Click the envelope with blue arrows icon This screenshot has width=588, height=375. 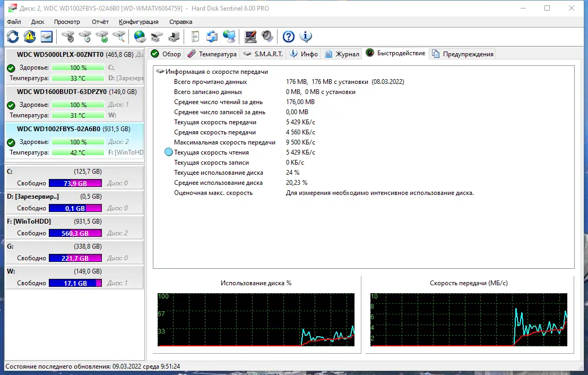(x=212, y=37)
